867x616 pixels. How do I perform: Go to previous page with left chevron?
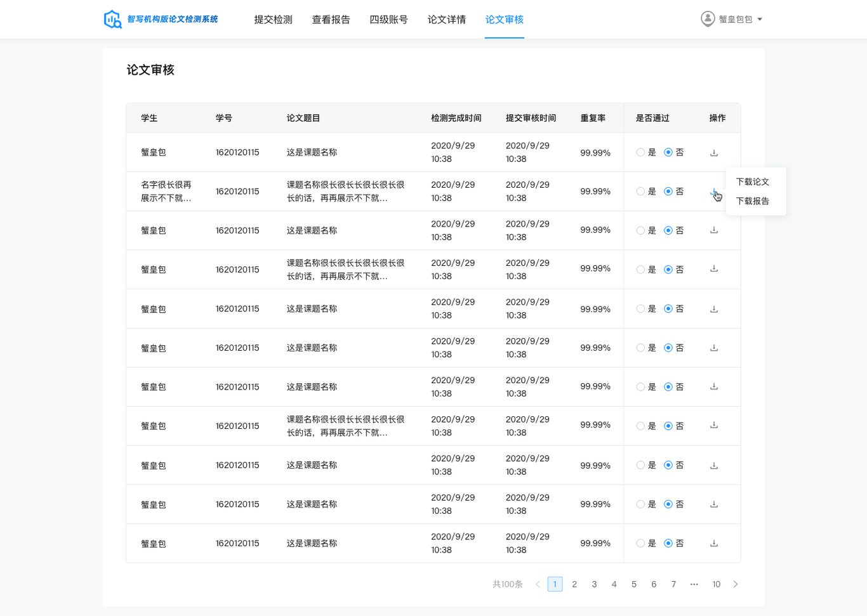point(538,584)
